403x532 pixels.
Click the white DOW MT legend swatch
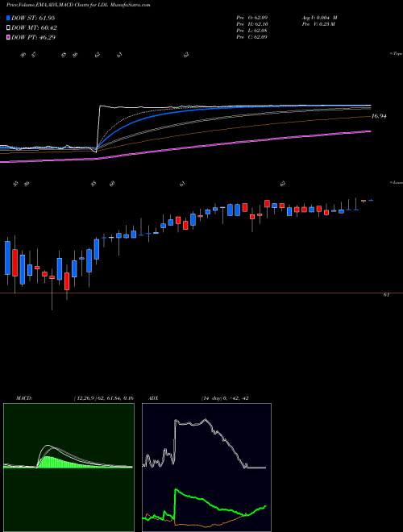point(9,28)
